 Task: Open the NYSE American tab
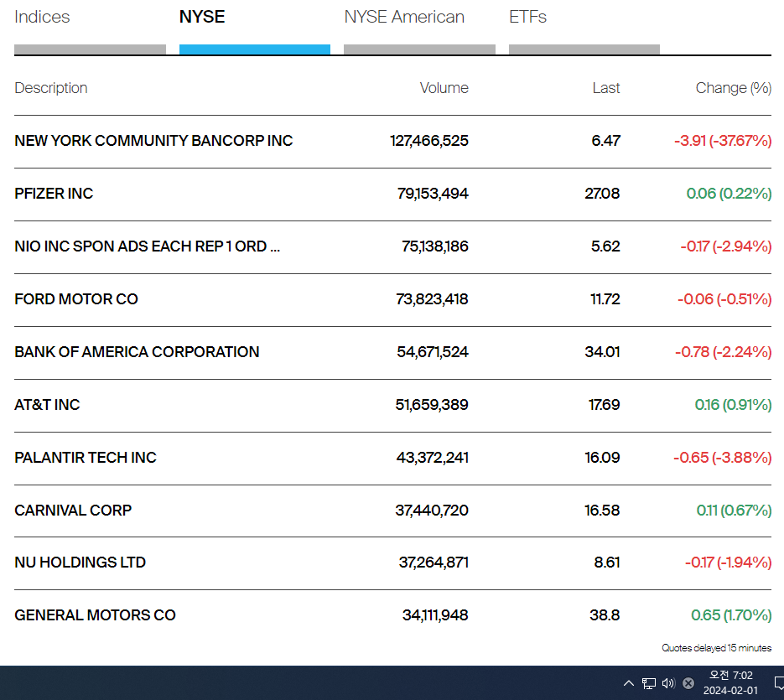[x=404, y=17]
